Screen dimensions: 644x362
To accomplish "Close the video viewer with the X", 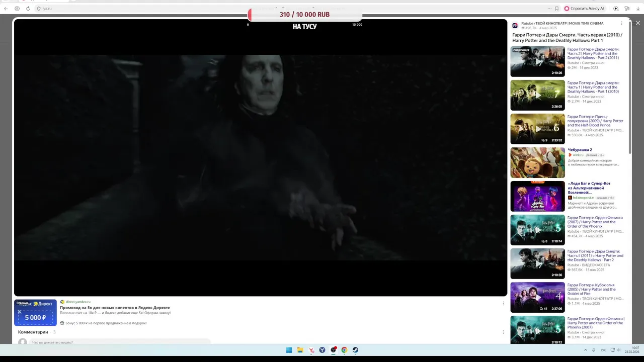I will click(x=637, y=23).
